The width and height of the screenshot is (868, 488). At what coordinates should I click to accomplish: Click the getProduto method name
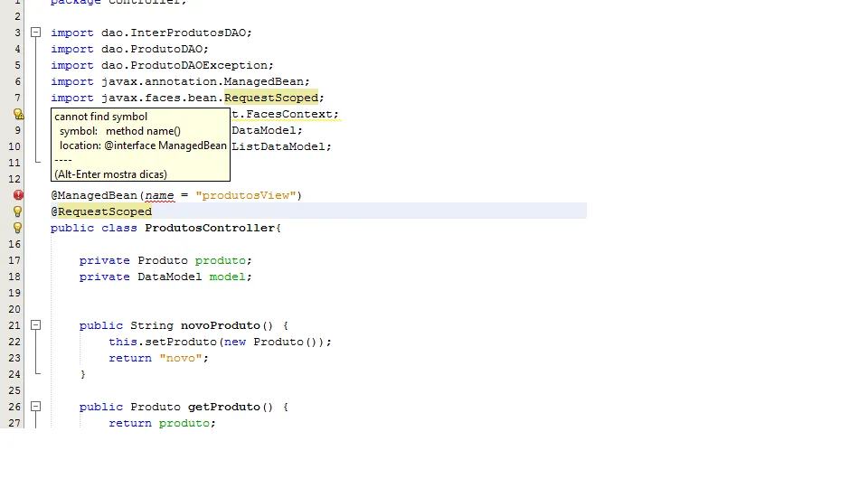223,407
